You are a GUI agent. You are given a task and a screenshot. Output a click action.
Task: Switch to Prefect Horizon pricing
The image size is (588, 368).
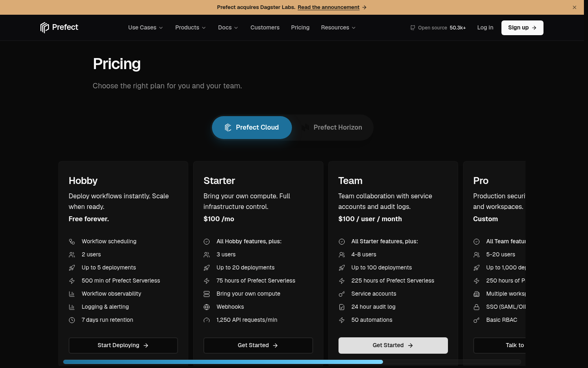click(332, 128)
